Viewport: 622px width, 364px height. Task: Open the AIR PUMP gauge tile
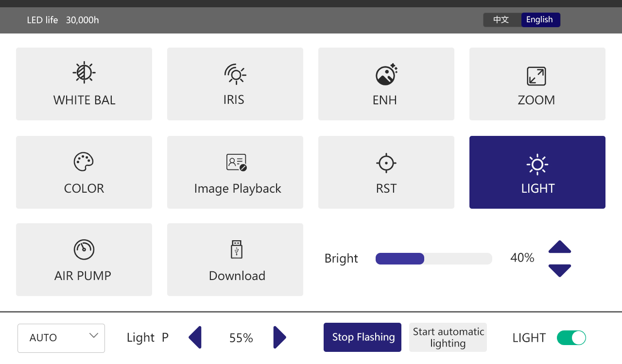click(84, 260)
